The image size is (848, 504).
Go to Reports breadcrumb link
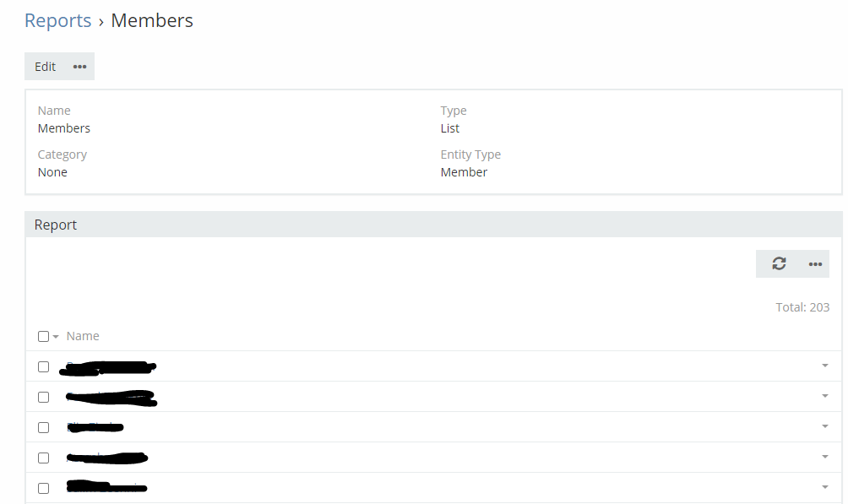coord(58,20)
